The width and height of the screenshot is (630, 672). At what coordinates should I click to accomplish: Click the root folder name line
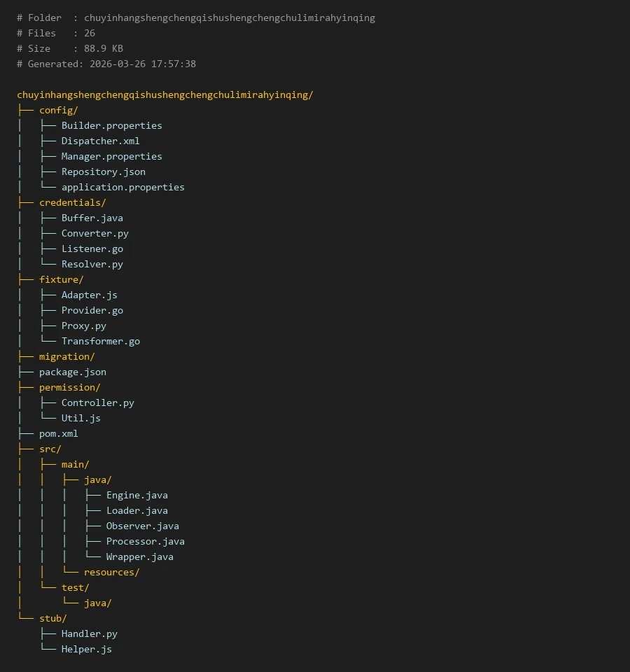[164, 94]
